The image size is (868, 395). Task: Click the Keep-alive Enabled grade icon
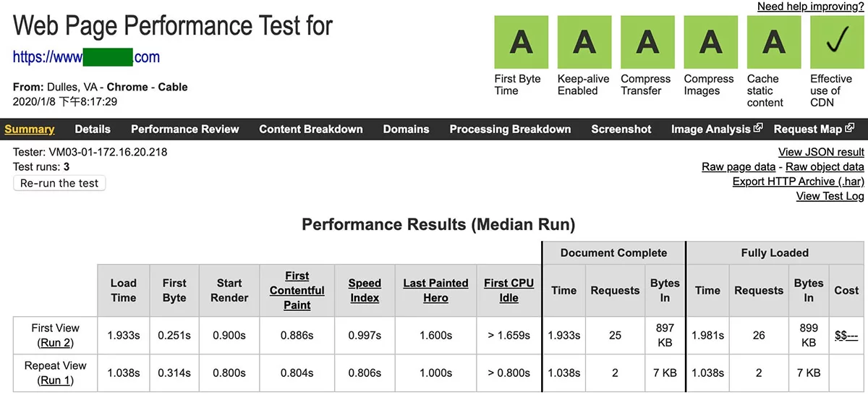point(584,42)
